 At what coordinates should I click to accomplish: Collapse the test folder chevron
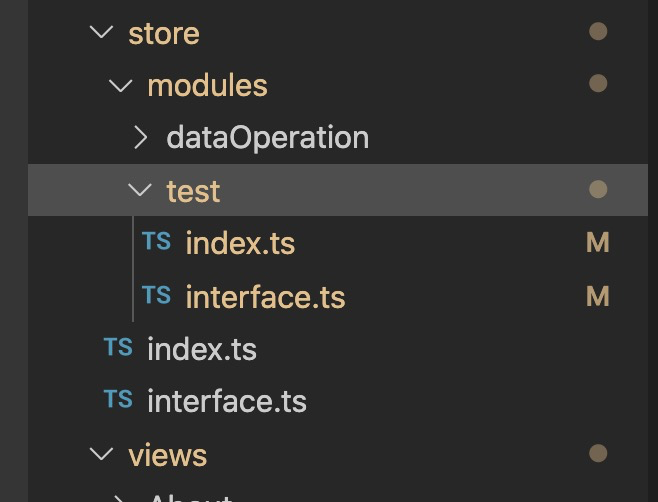point(140,190)
